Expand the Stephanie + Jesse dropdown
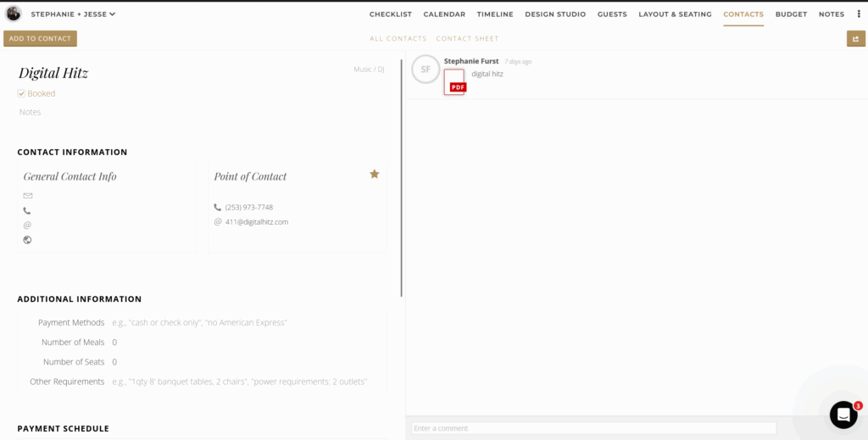This screenshot has height=440, width=868. point(73,14)
